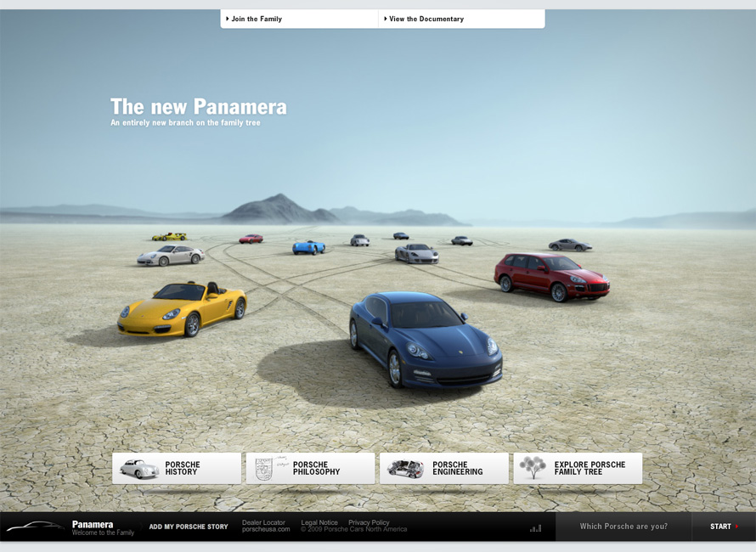Select the silver Carrera GT
756x552 pixels.
[x=416, y=254]
